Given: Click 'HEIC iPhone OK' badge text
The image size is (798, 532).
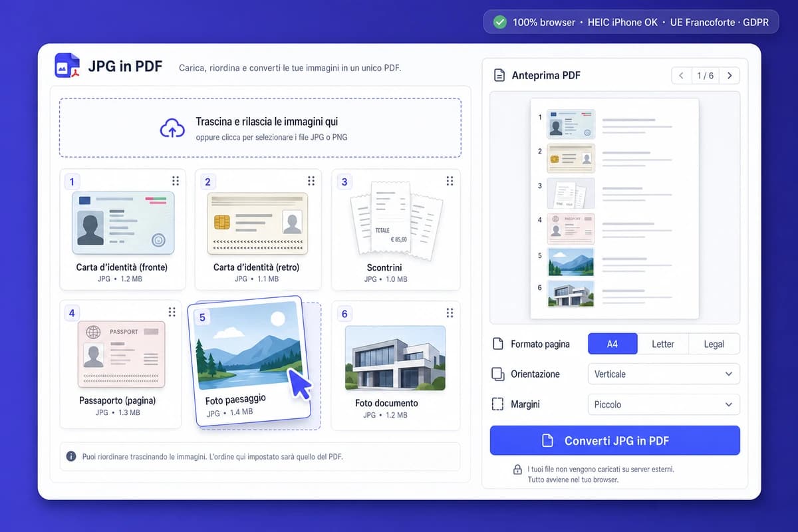Looking at the screenshot, I should tap(623, 22).
